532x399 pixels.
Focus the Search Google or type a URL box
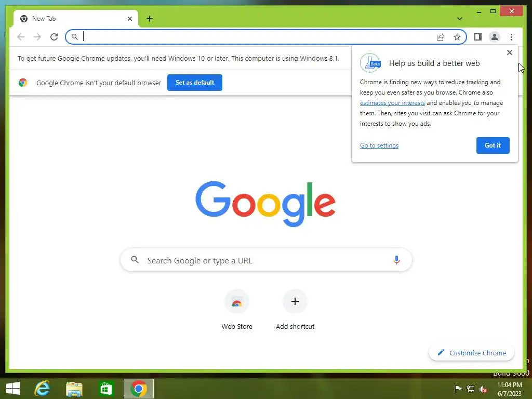point(266,260)
